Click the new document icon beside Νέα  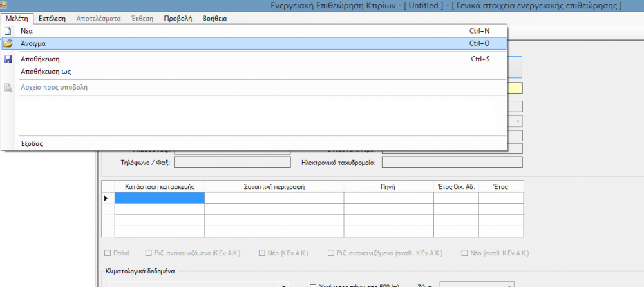click(8, 30)
